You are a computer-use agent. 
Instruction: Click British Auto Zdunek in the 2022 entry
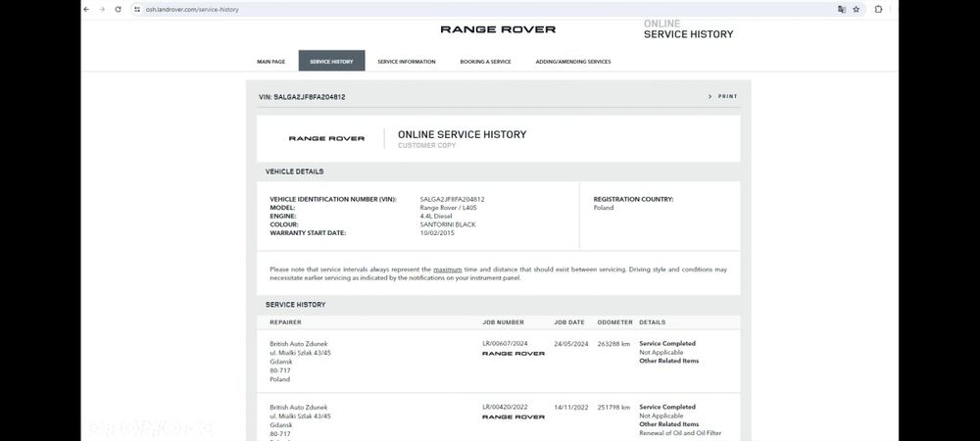[x=299, y=408]
